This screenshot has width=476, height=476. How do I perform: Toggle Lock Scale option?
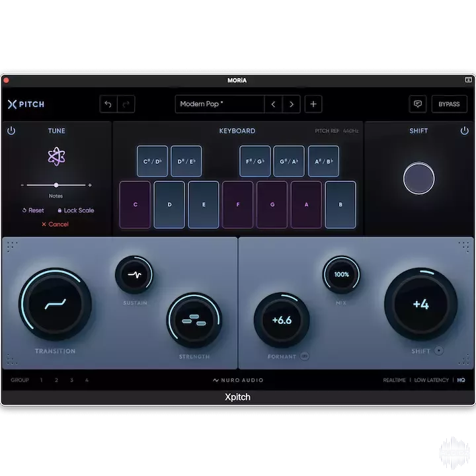(x=76, y=210)
